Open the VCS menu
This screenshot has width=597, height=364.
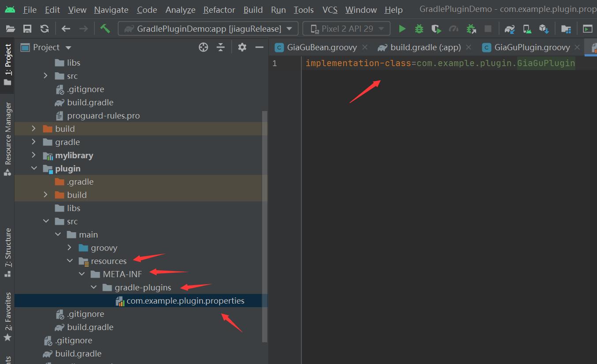click(x=330, y=10)
